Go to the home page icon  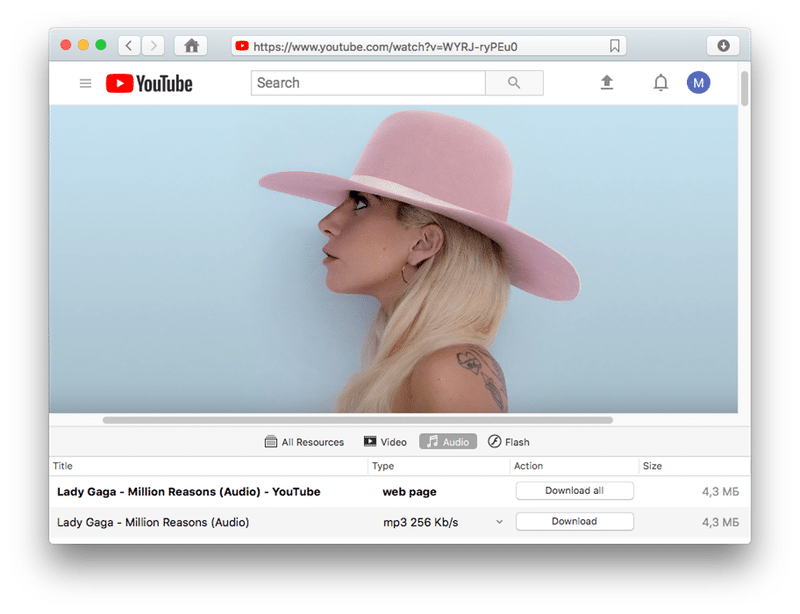point(190,45)
